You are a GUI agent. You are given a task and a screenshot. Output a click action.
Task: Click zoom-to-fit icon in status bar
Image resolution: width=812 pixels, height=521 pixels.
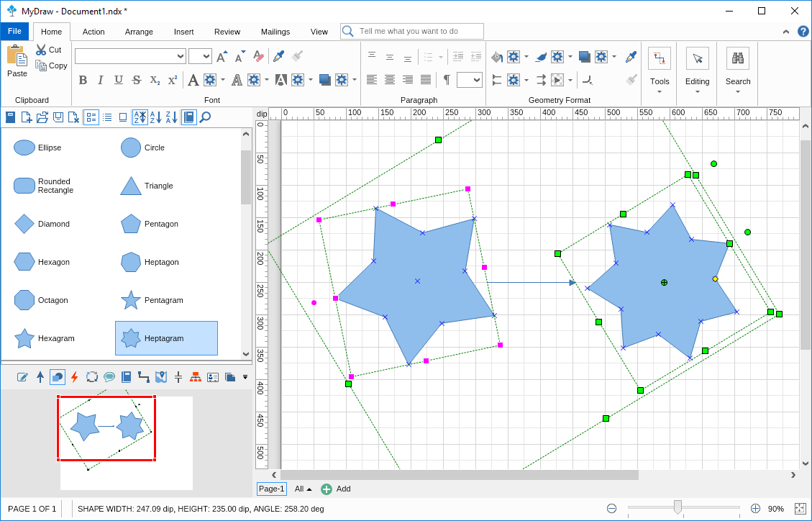point(800,509)
